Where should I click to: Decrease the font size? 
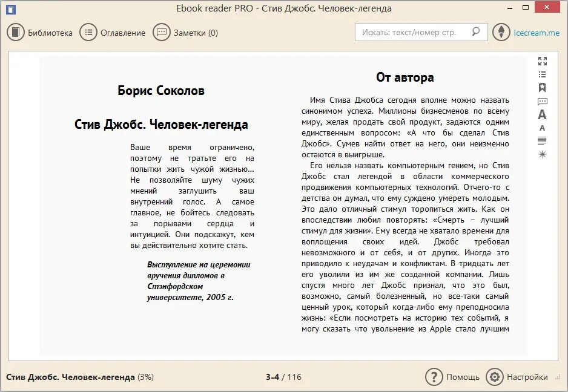tap(543, 129)
